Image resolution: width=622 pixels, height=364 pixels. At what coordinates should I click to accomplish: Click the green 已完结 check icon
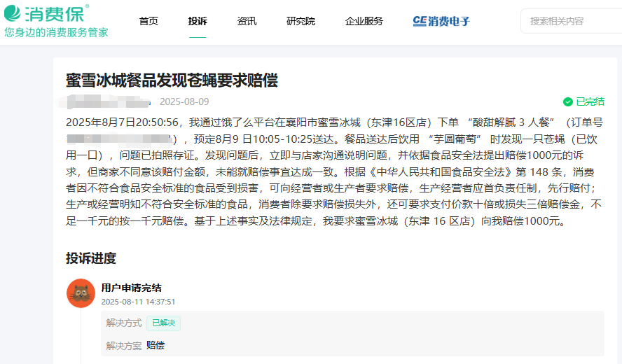coord(567,102)
